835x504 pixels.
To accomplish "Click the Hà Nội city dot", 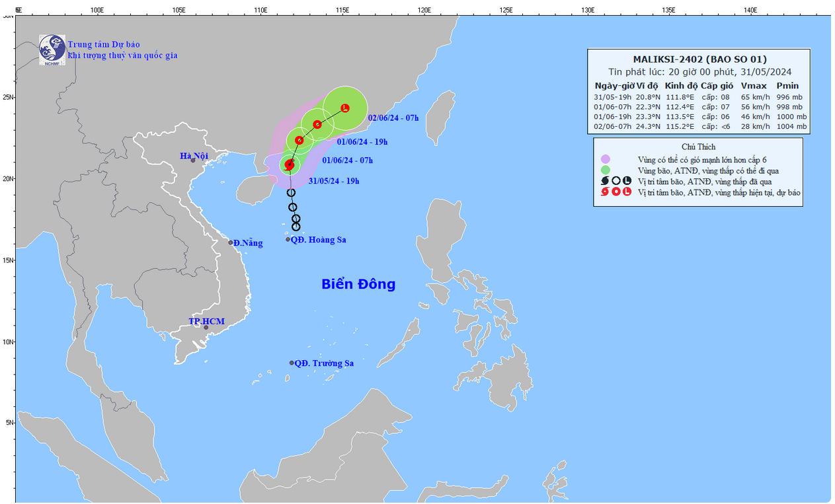I will pos(193,161).
